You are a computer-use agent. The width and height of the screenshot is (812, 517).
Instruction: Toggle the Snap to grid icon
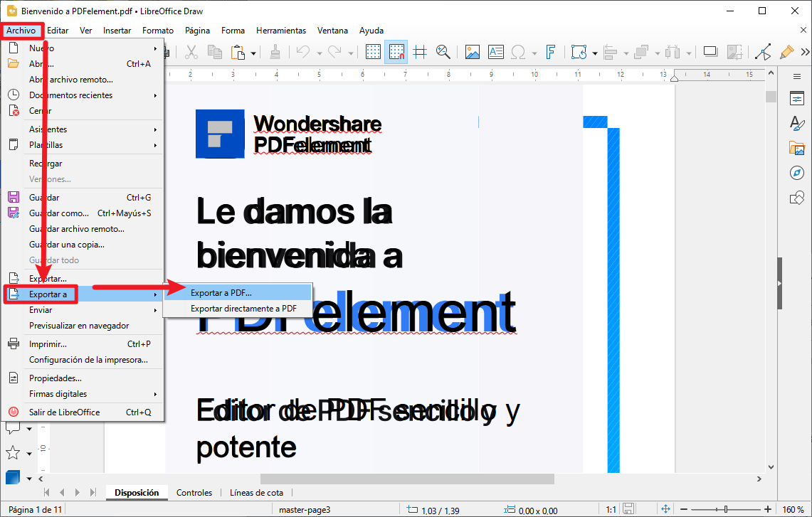[x=396, y=52]
